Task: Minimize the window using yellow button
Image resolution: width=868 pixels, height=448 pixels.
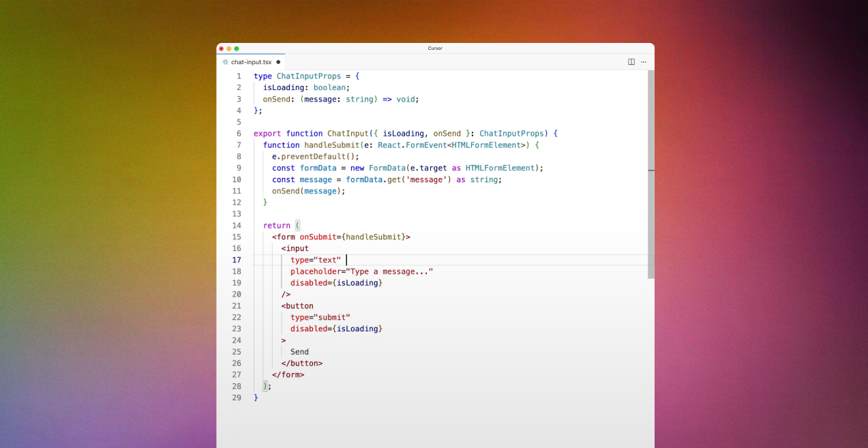Action: [x=228, y=48]
